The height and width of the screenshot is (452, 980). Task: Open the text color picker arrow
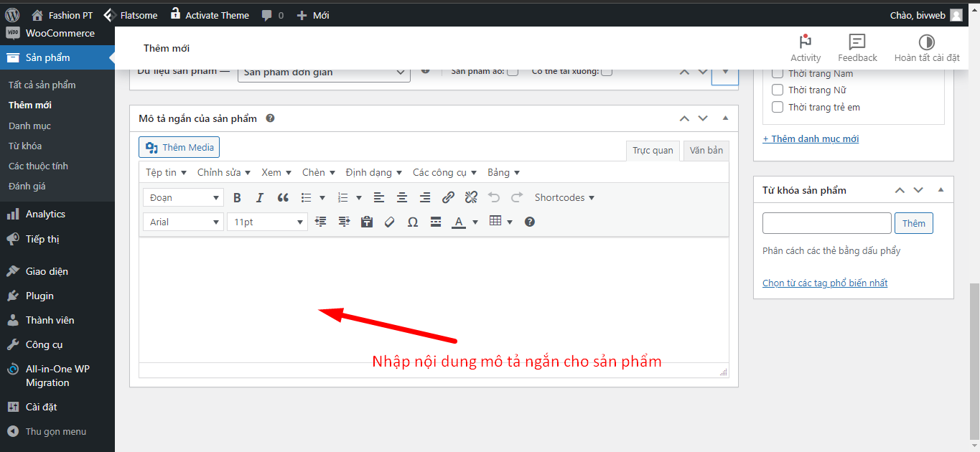click(x=475, y=222)
